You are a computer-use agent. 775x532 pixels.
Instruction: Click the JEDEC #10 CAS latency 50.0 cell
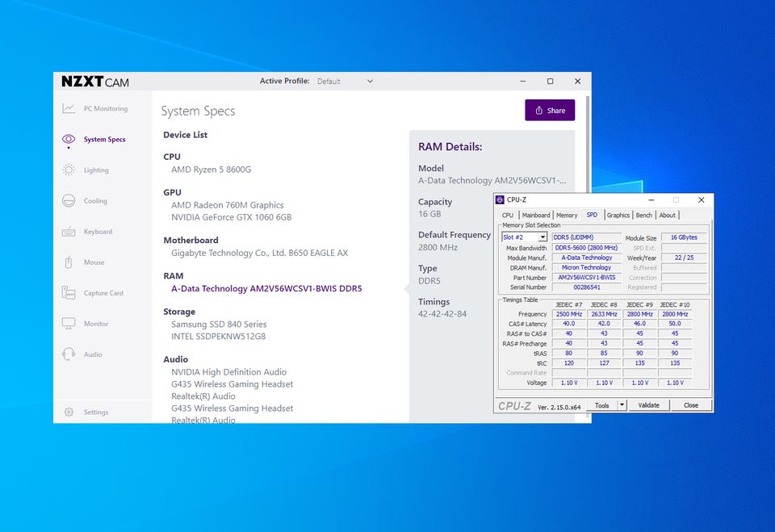675,324
